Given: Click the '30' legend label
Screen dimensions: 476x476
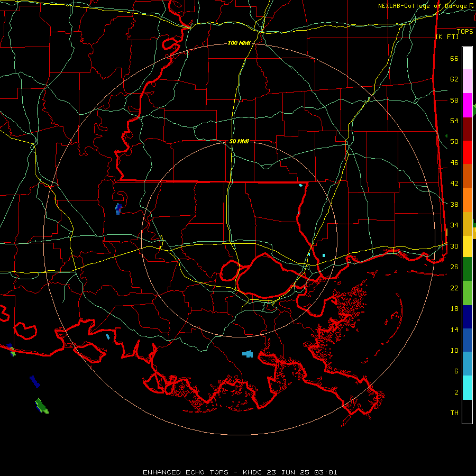Looking at the screenshot, I should pos(454,246).
